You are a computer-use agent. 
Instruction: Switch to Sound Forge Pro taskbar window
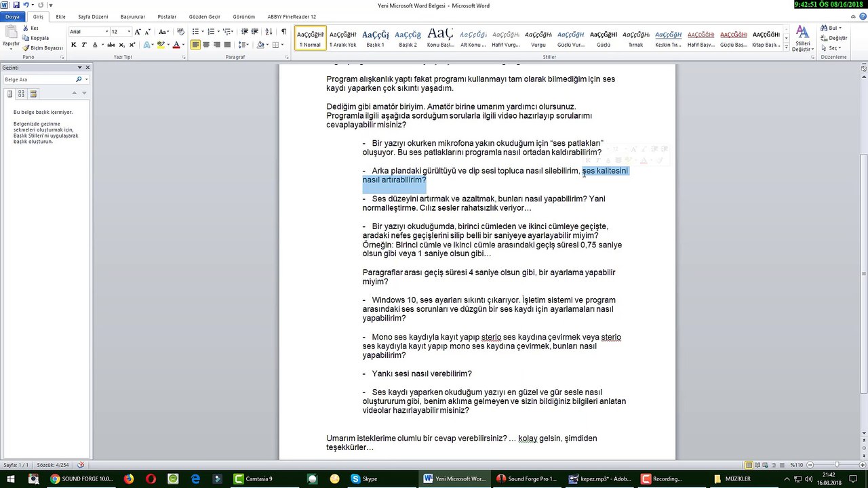click(526, 479)
